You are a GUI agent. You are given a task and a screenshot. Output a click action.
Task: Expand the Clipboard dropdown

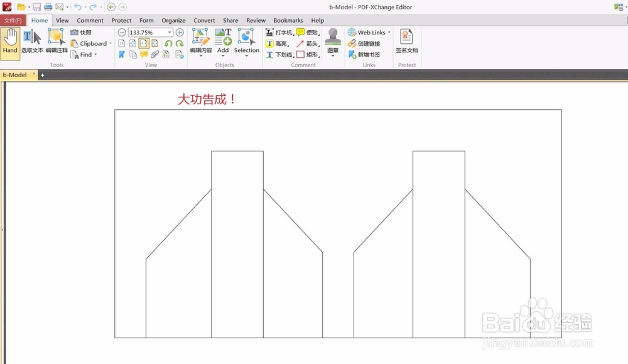pos(109,43)
